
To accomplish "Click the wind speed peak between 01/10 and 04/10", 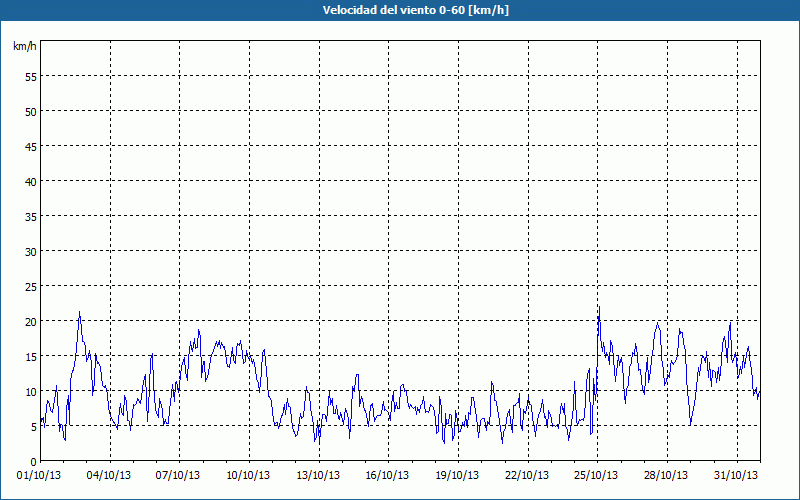I will click(79, 312).
